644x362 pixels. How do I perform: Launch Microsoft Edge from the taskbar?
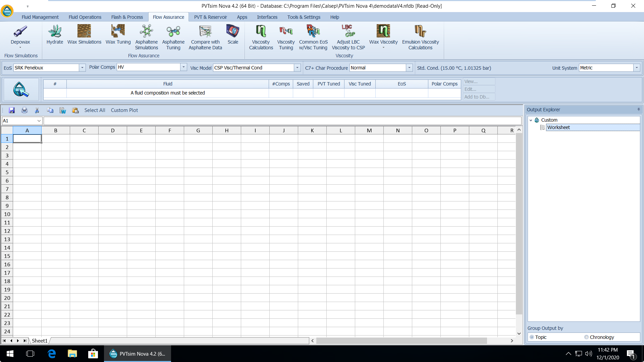coord(52,354)
